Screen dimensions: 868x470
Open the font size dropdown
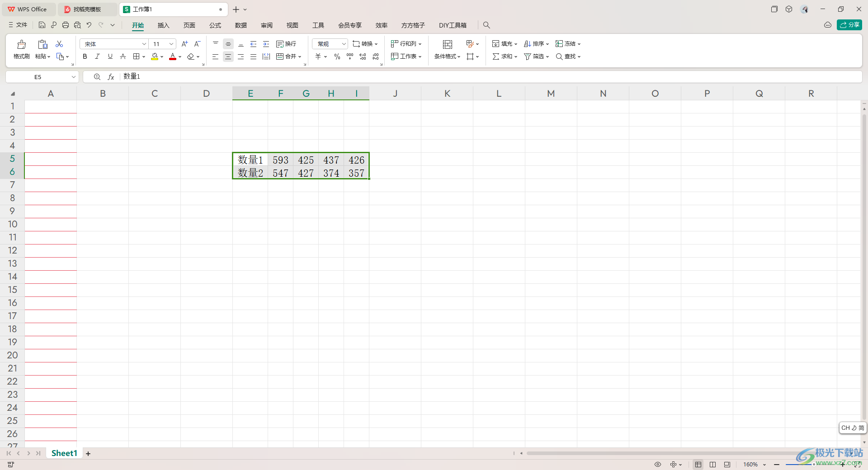(x=171, y=44)
